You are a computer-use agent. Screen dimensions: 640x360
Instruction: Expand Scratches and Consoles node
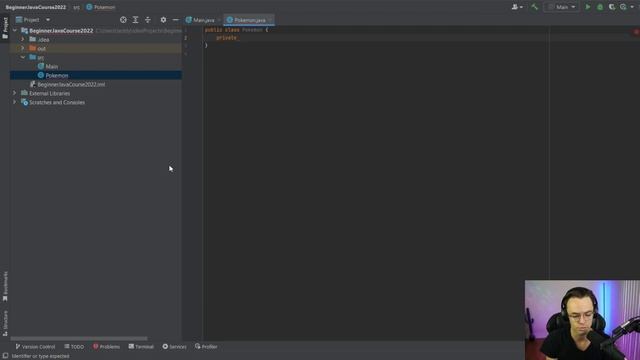[x=15, y=102]
